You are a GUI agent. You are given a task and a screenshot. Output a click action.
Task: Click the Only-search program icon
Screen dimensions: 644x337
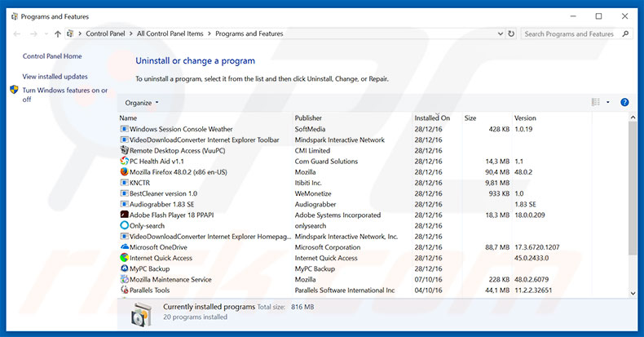(124, 225)
